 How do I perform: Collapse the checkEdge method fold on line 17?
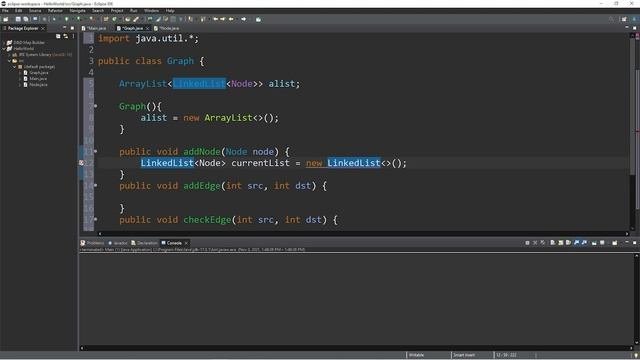[96, 219]
